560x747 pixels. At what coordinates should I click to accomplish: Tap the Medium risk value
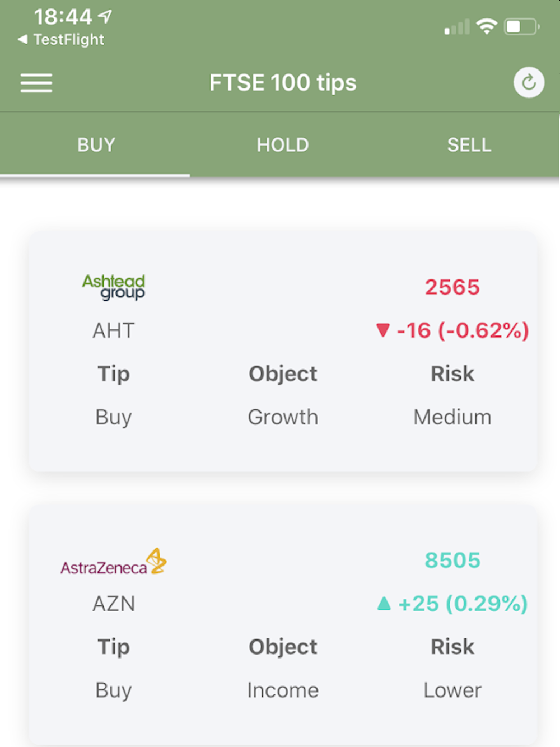(452, 417)
